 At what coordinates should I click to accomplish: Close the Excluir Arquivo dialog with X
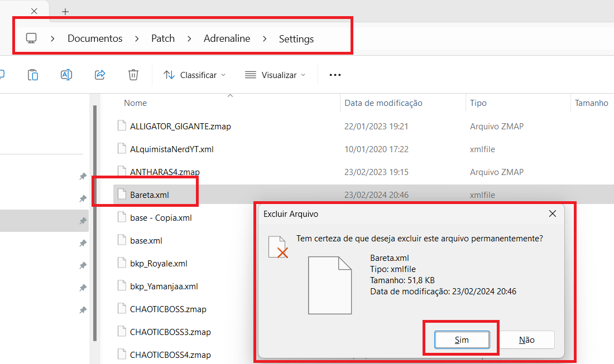tap(552, 213)
